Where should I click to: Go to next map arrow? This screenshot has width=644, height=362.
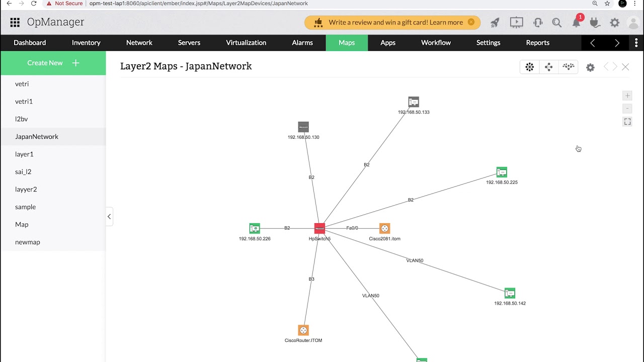click(615, 67)
